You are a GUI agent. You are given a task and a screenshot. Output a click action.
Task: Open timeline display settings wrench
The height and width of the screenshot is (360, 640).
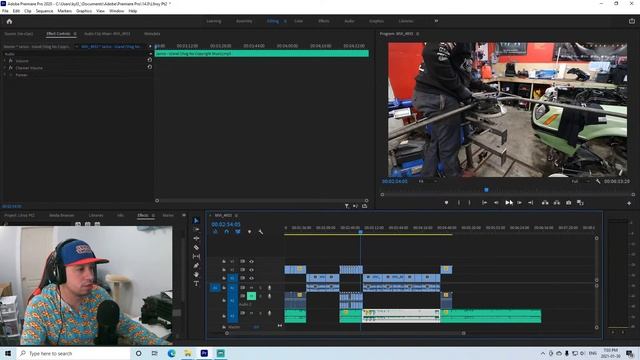pyautogui.click(x=260, y=232)
